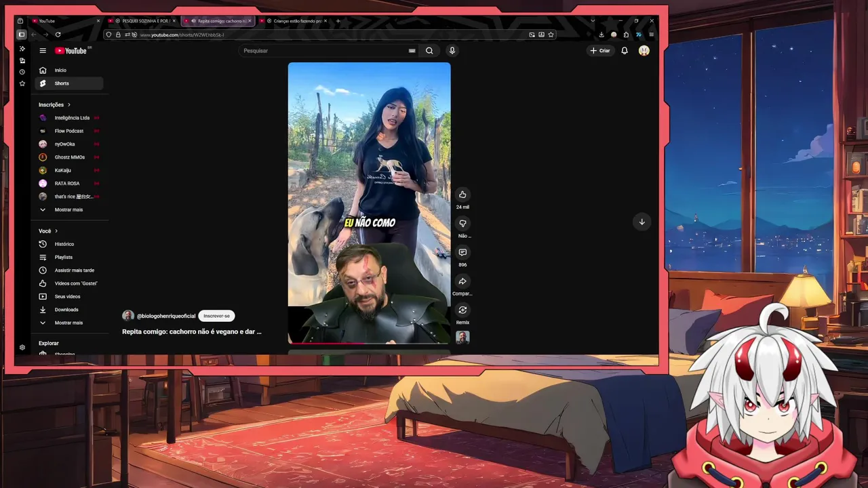Open bookmarks star in browser sidebar
The height and width of the screenshot is (488, 868).
coord(22,83)
